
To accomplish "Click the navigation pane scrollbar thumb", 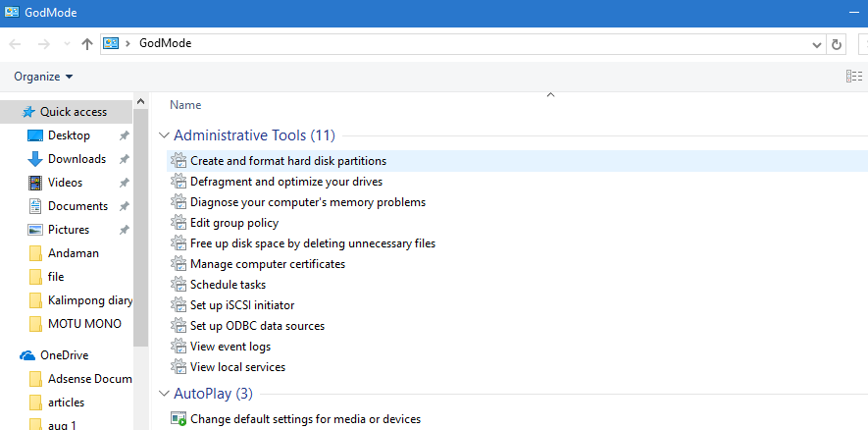I will pyautogui.click(x=140, y=227).
